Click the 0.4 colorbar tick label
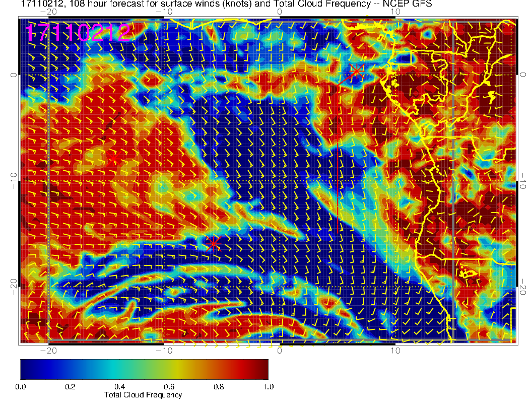 coord(120,387)
